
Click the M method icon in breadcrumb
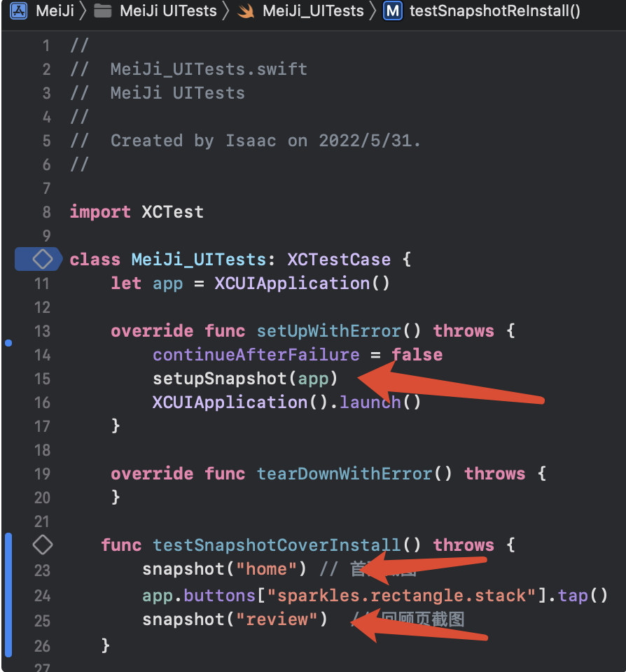393,10
